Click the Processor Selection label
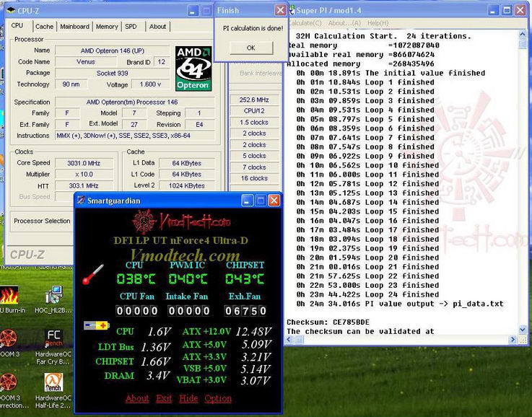The image size is (532, 417). click(42, 221)
